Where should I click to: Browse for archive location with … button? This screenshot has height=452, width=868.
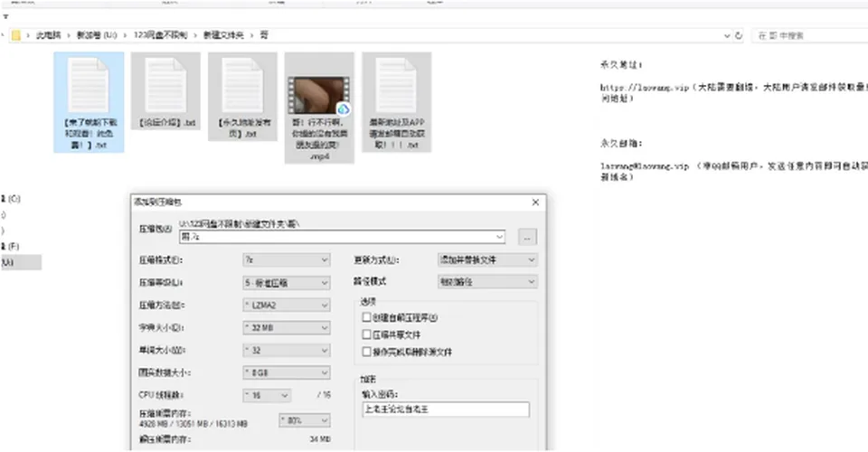coord(527,237)
